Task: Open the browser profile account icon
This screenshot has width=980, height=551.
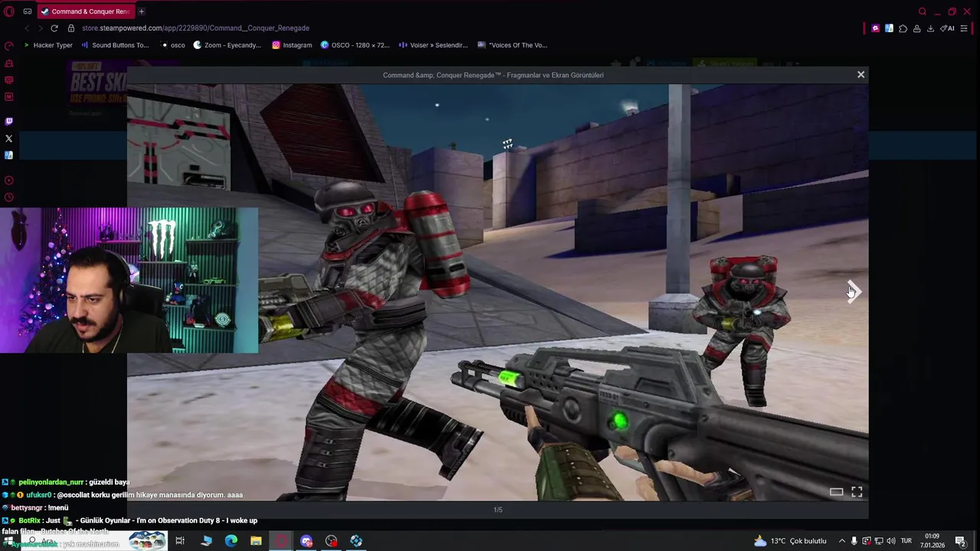Action: [916, 28]
